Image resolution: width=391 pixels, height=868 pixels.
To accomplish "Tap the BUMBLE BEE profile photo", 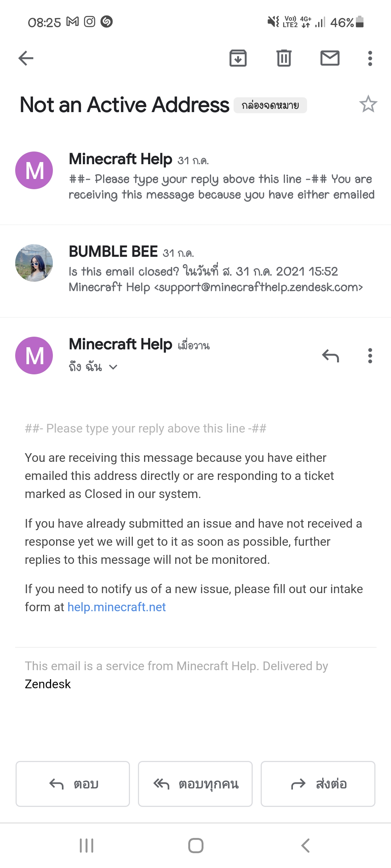I will coord(34,263).
